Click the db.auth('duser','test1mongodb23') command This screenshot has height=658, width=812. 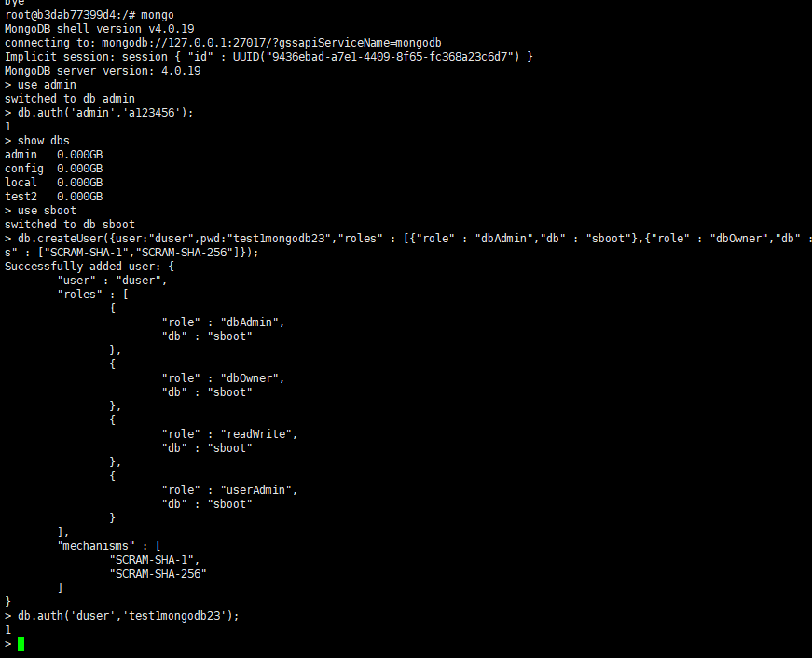[129, 616]
